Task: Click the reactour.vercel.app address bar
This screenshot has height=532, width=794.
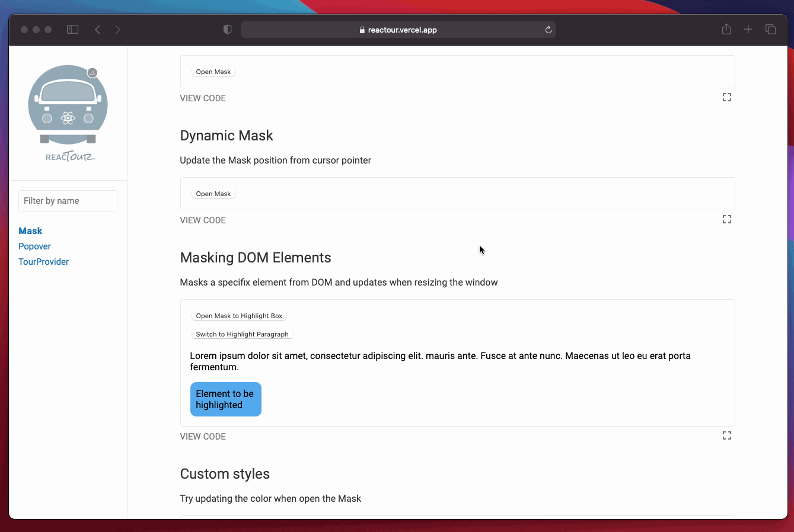Action: click(x=398, y=30)
